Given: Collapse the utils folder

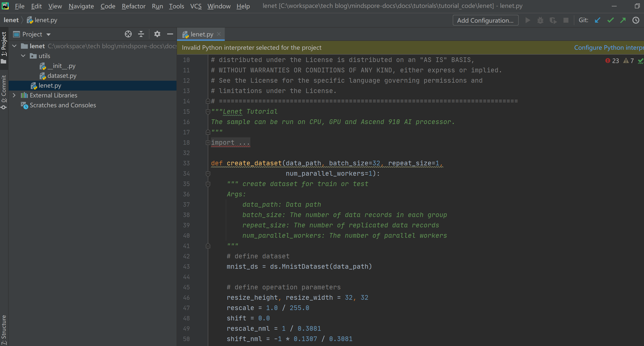Looking at the screenshot, I should coord(23,56).
